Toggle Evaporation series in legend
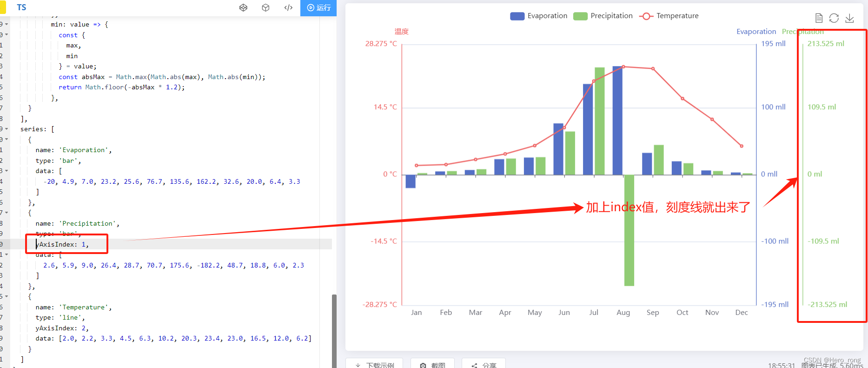The image size is (868, 368). point(538,16)
